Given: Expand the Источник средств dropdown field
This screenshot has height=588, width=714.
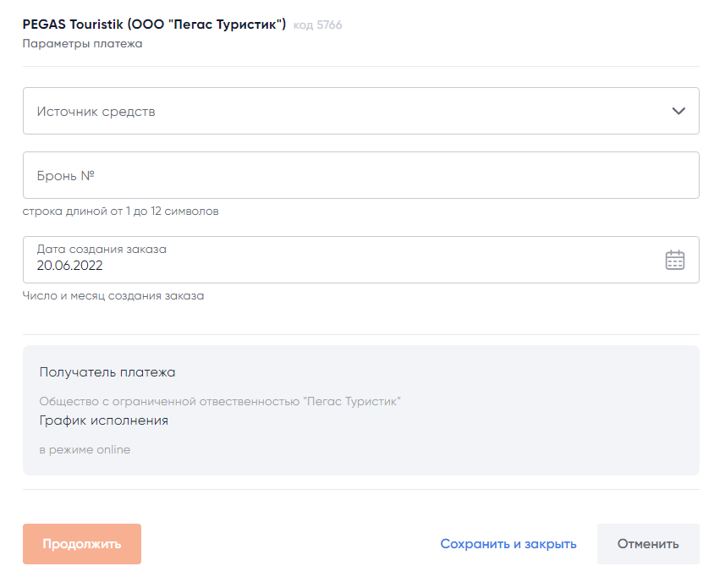Looking at the screenshot, I should point(338,111).
